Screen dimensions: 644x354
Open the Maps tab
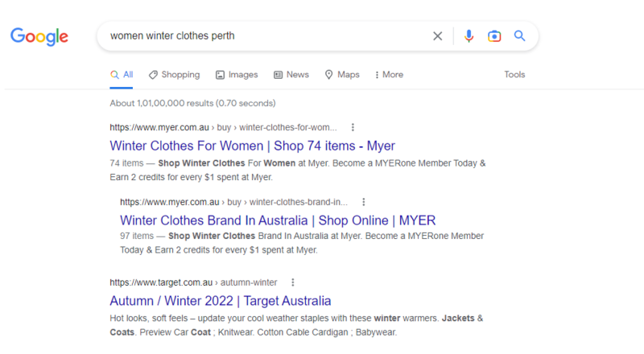coord(342,75)
